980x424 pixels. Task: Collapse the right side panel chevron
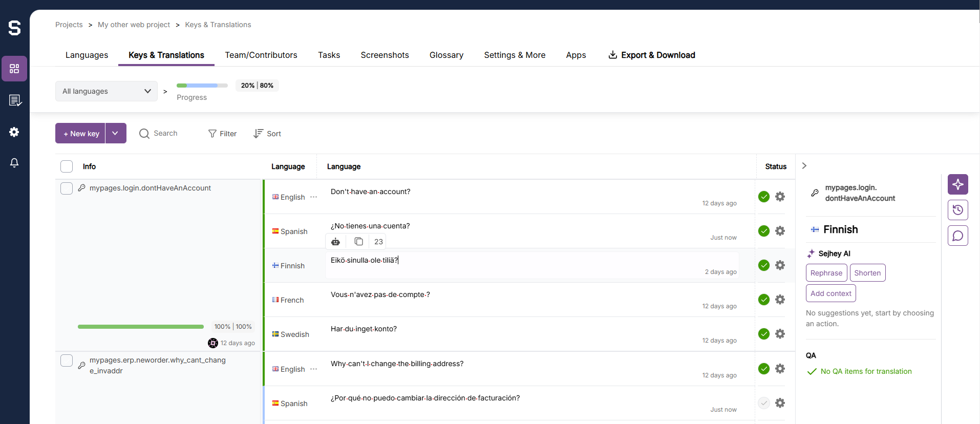[x=804, y=166]
